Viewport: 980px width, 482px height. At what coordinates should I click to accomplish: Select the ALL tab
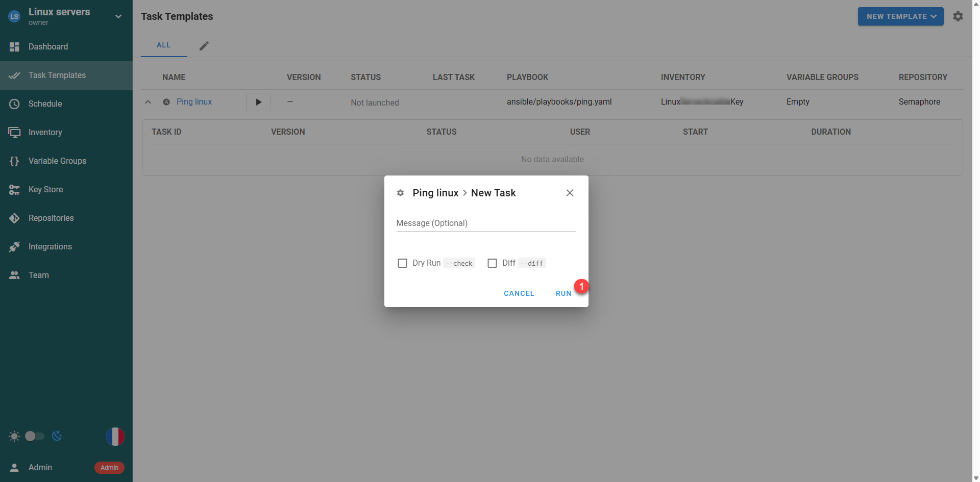point(163,45)
